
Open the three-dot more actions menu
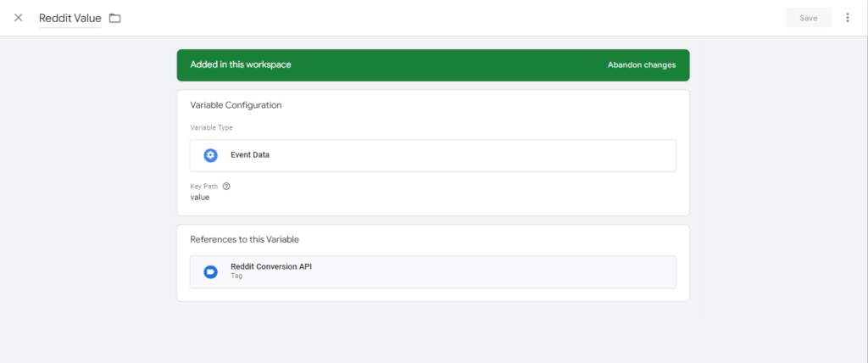pos(847,18)
